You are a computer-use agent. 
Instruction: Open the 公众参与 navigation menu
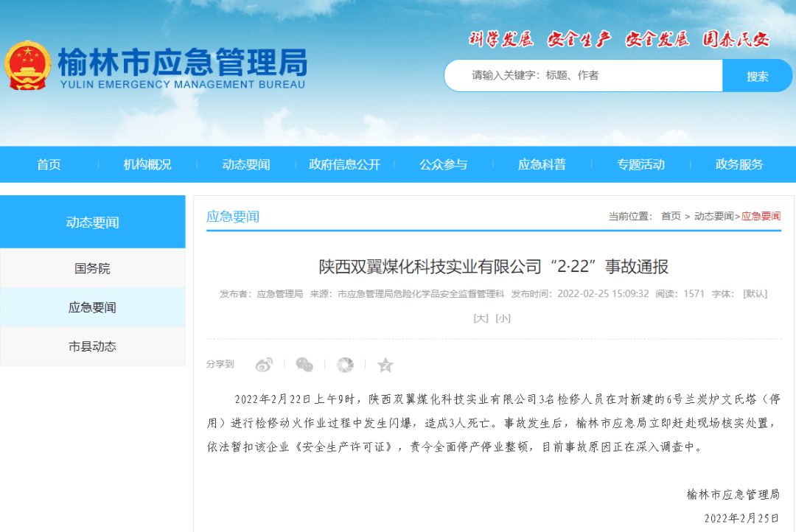click(443, 164)
